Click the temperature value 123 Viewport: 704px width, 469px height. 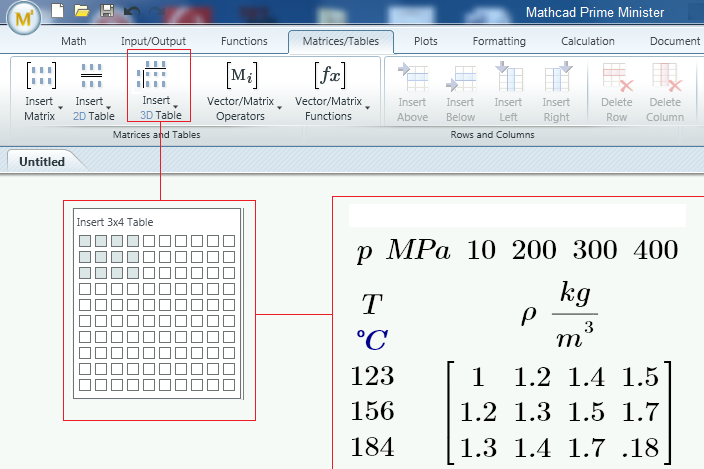(372, 376)
